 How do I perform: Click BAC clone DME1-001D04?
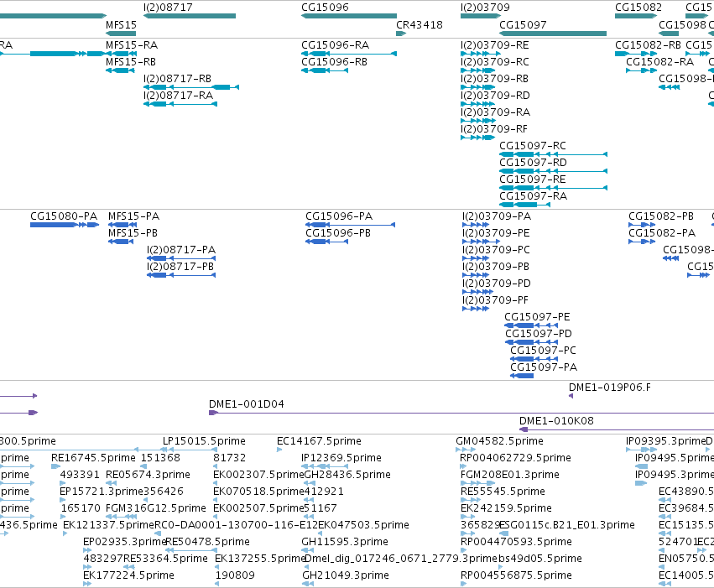point(247,404)
